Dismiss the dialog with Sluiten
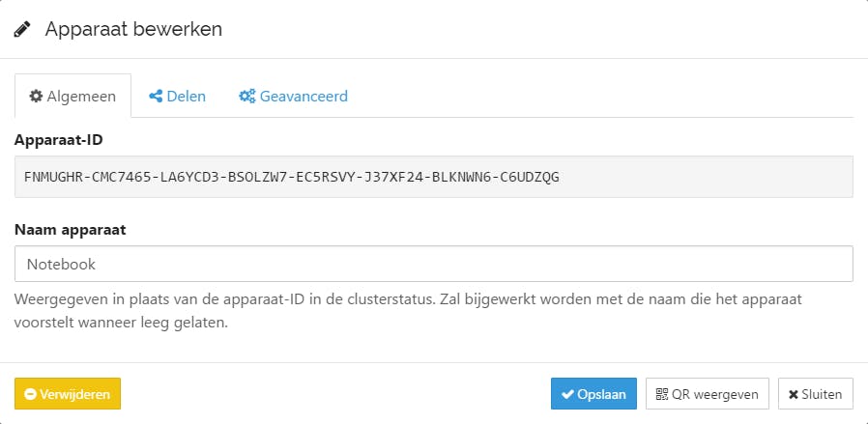868x424 pixels. pos(815,394)
